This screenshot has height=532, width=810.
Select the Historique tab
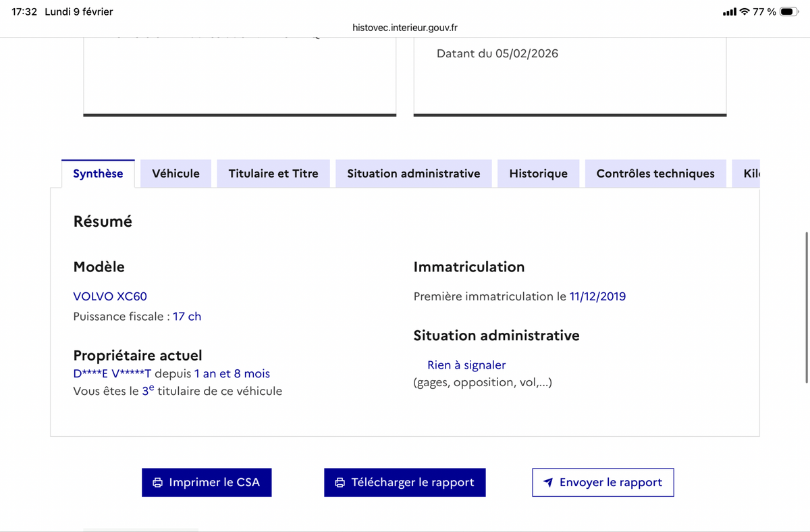point(538,174)
